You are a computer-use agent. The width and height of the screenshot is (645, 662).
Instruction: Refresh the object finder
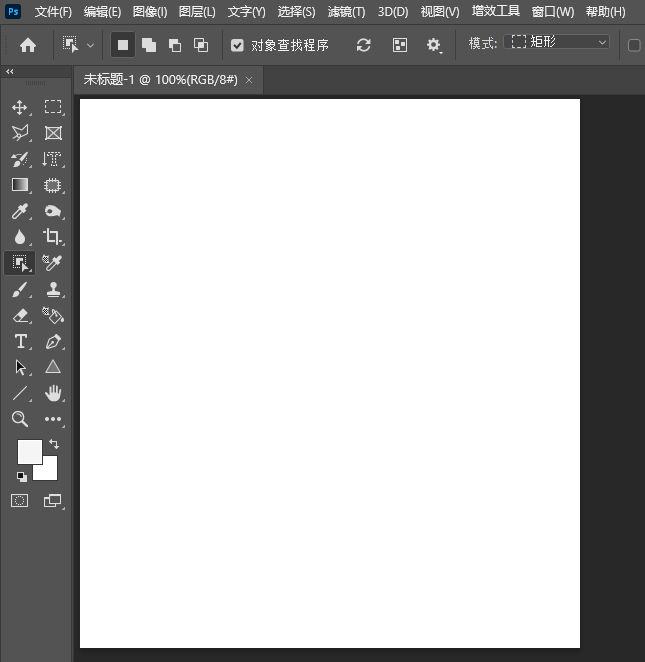363,45
